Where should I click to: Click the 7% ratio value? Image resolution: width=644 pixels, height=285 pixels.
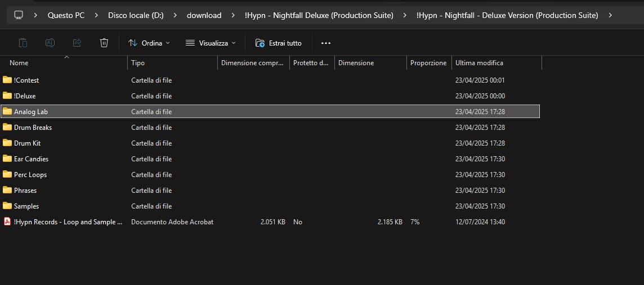point(415,222)
